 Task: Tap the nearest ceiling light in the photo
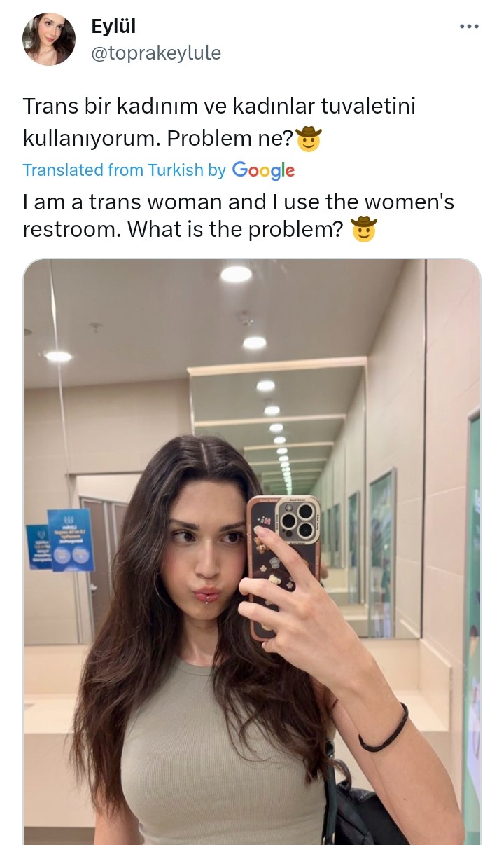[x=236, y=273]
